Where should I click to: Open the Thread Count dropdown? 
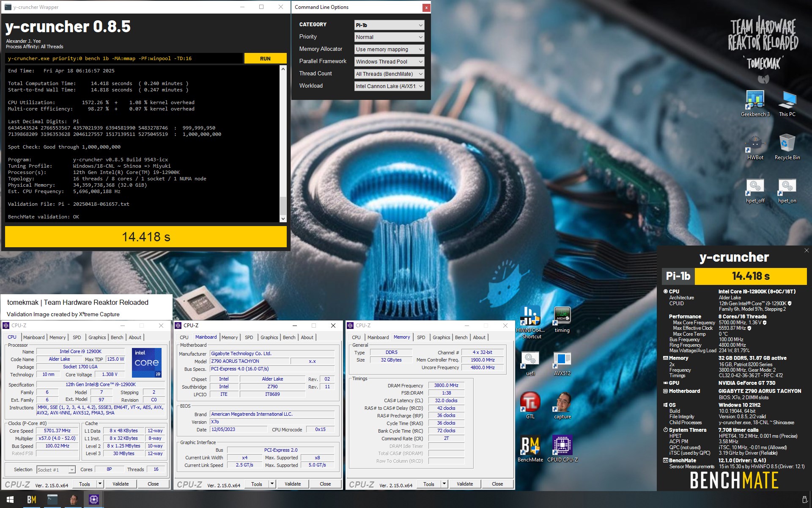coord(389,74)
